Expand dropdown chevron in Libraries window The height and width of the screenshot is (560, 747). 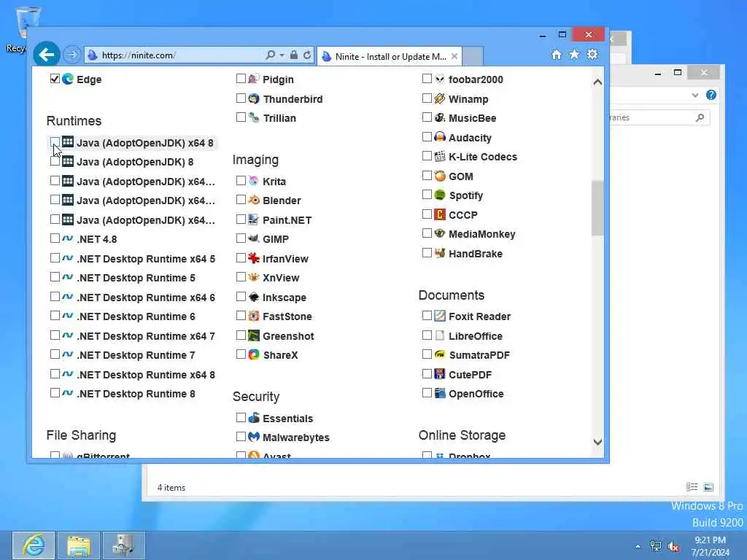[695, 96]
